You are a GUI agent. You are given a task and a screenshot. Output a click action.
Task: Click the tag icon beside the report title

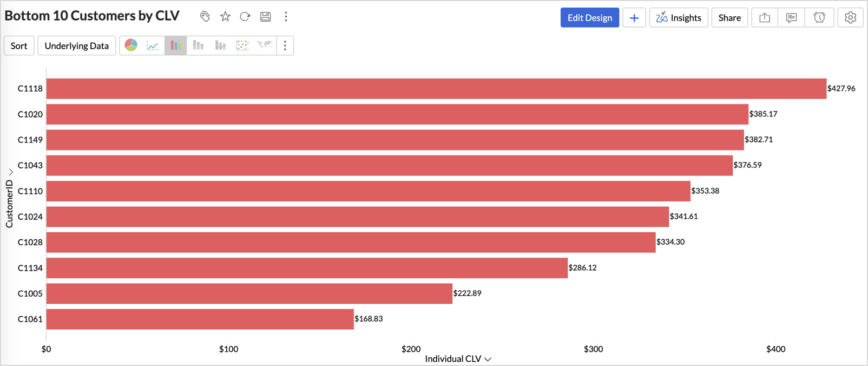coord(205,17)
